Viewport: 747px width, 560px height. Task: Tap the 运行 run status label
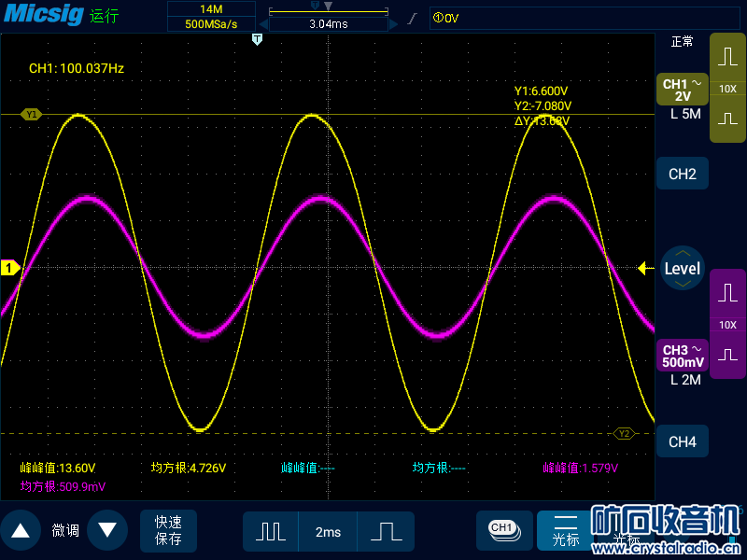tap(105, 16)
